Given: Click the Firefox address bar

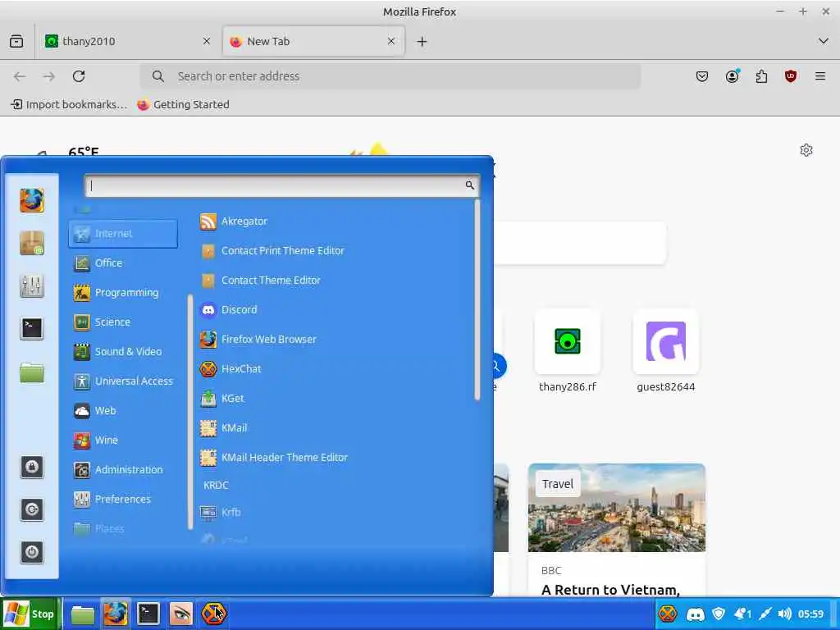Looking at the screenshot, I should 390,76.
